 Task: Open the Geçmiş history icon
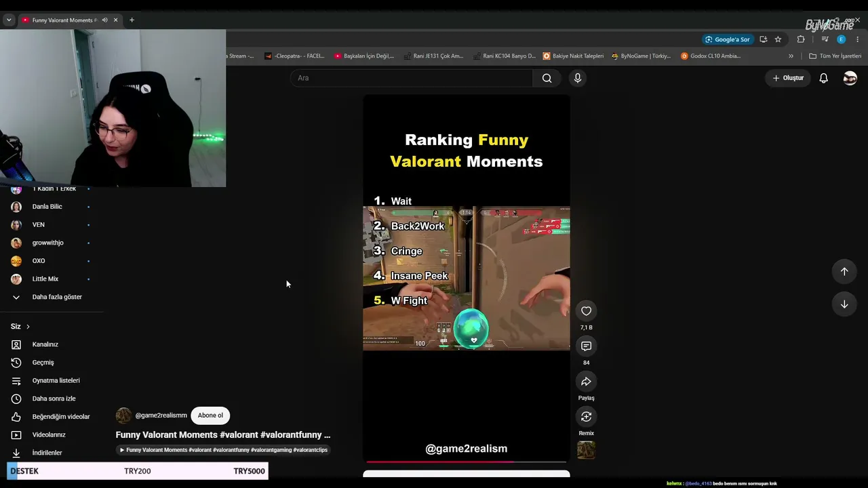[x=16, y=363]
